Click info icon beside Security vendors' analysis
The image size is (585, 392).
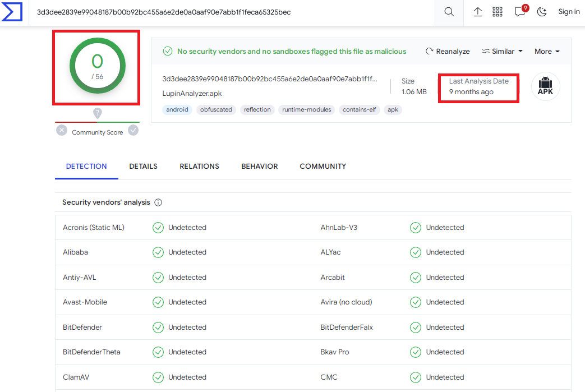[158, 202]
